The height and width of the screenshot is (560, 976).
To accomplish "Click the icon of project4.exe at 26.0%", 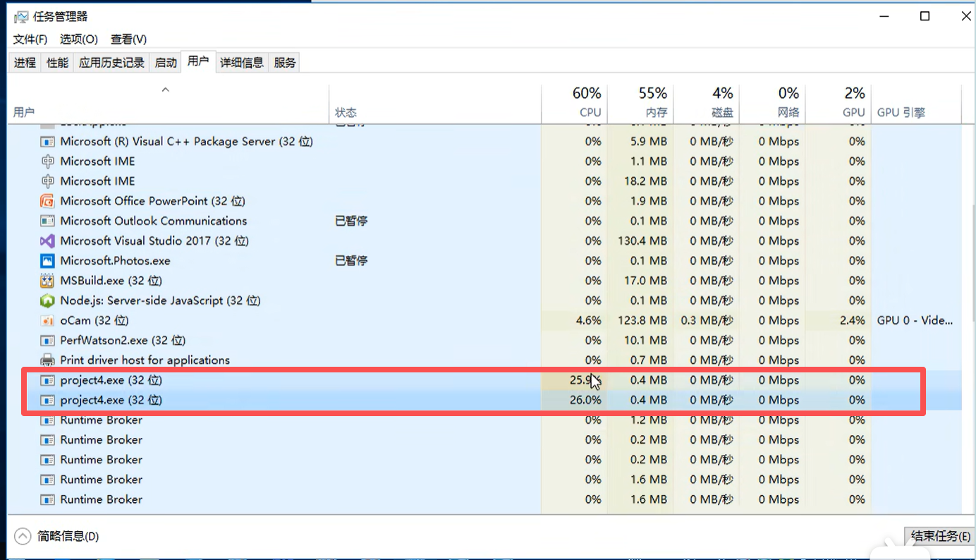I will [x=47, y=400].
